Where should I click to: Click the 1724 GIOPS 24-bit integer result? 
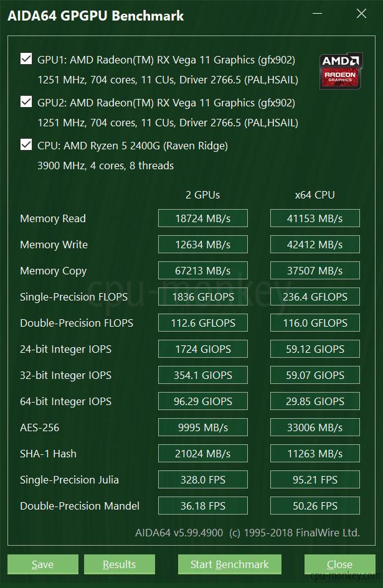(203, 348)
